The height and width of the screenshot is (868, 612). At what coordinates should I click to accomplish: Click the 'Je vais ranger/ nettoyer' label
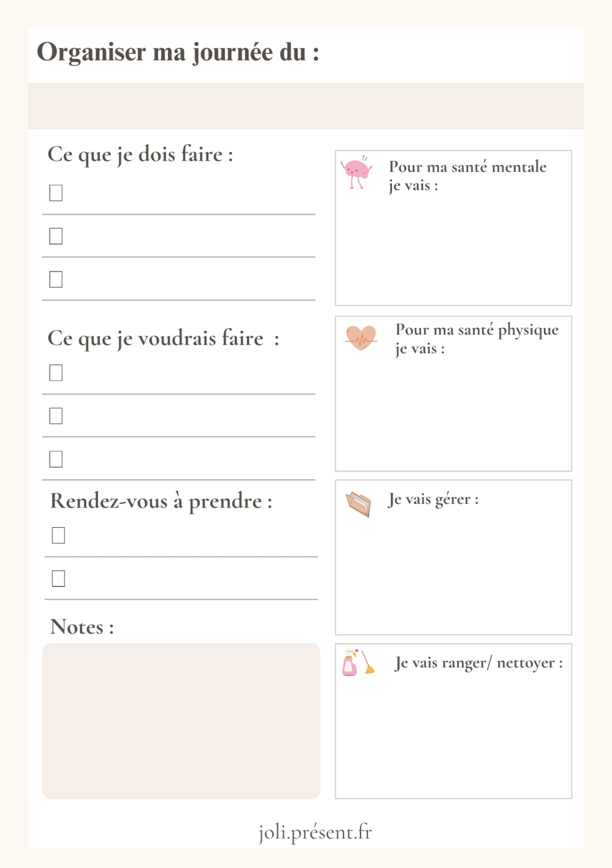coord(479,663)
